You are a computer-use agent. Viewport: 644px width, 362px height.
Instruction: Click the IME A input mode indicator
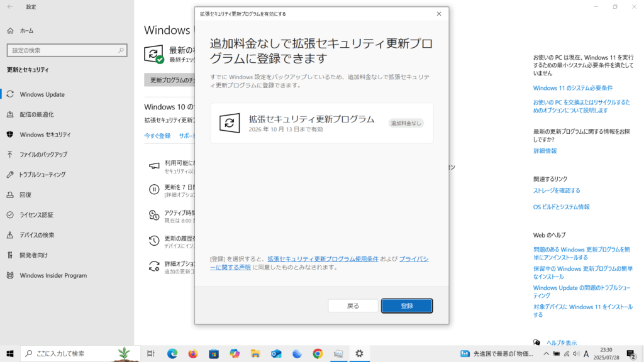(x=586, y=353)
